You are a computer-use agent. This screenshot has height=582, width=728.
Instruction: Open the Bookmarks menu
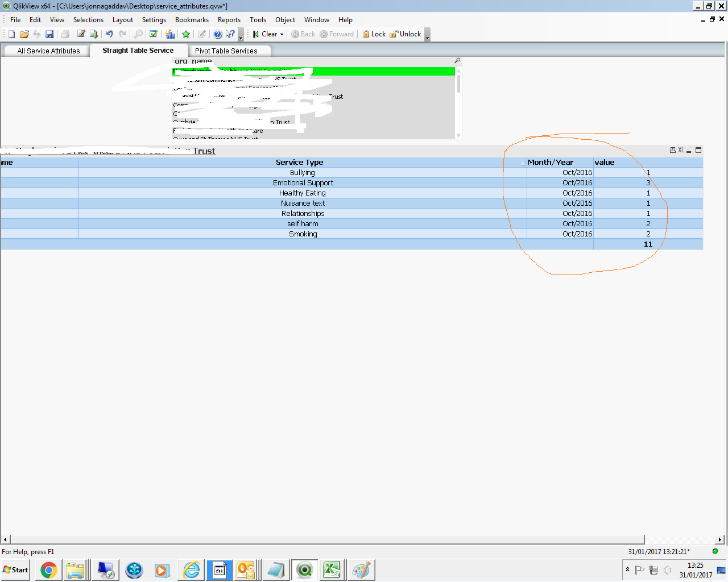point(192,20)
